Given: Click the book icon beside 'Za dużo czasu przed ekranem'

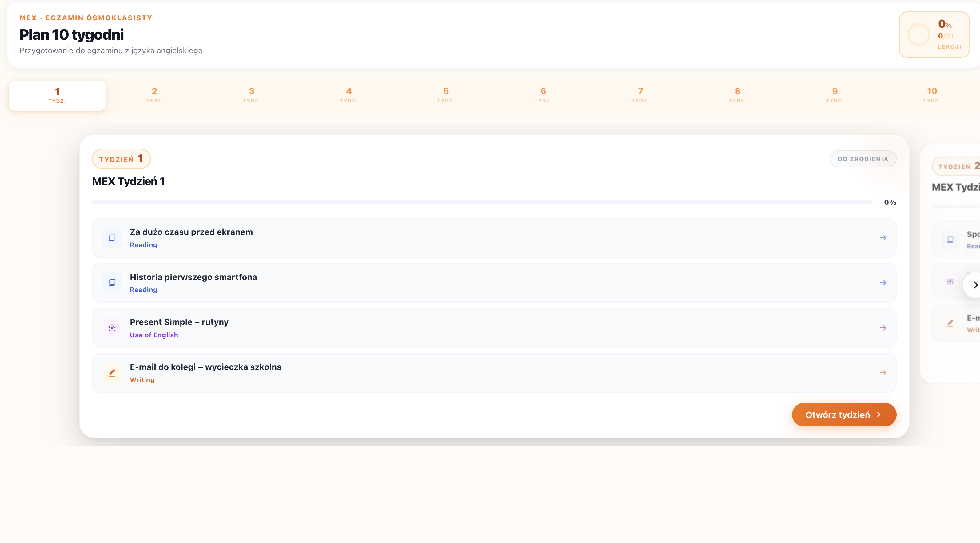Looking at the screenshot, I should (x=112, y=238).
